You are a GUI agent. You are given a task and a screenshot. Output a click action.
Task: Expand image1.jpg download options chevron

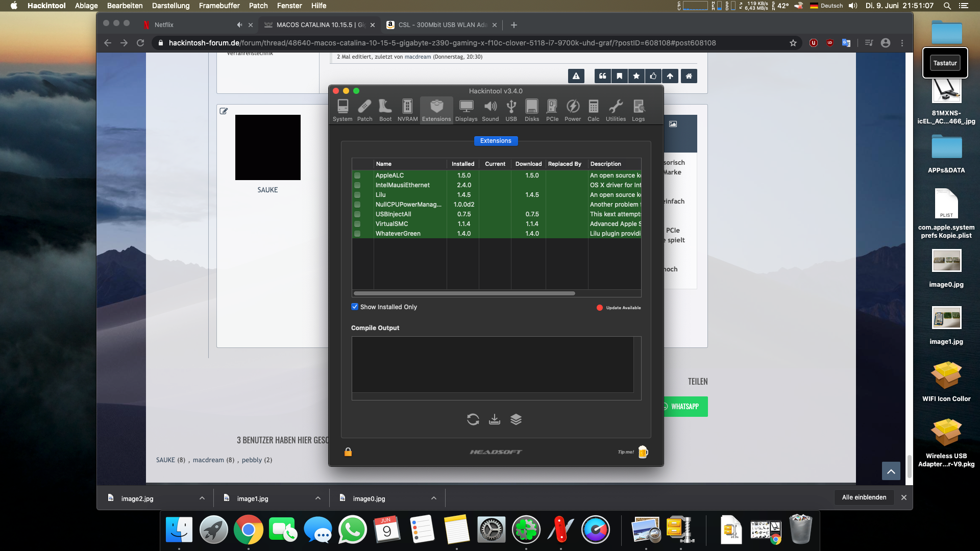[318, 498]
